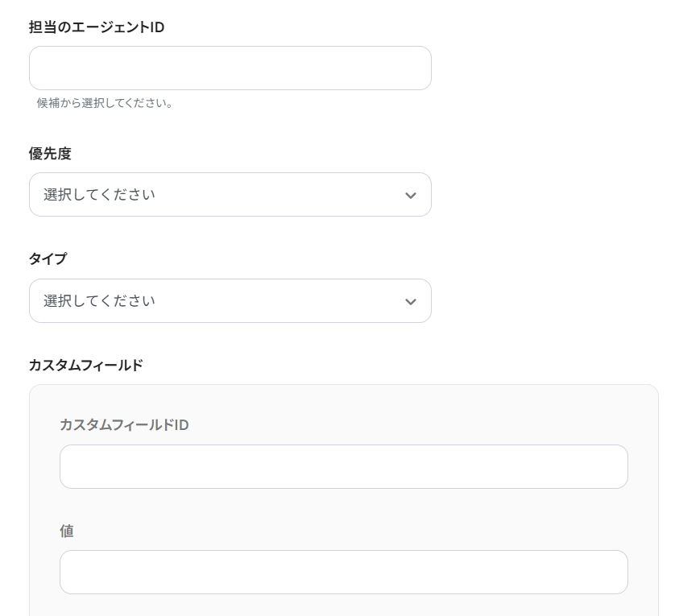Focus the 担当のエージェントID input field

(230, 68)
